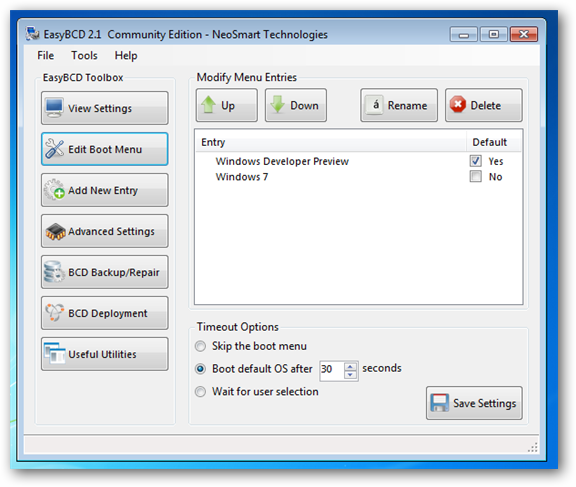Click the green Down arrow icon
This screenshot has width=576, height=487.
click(x=278, y=105)
